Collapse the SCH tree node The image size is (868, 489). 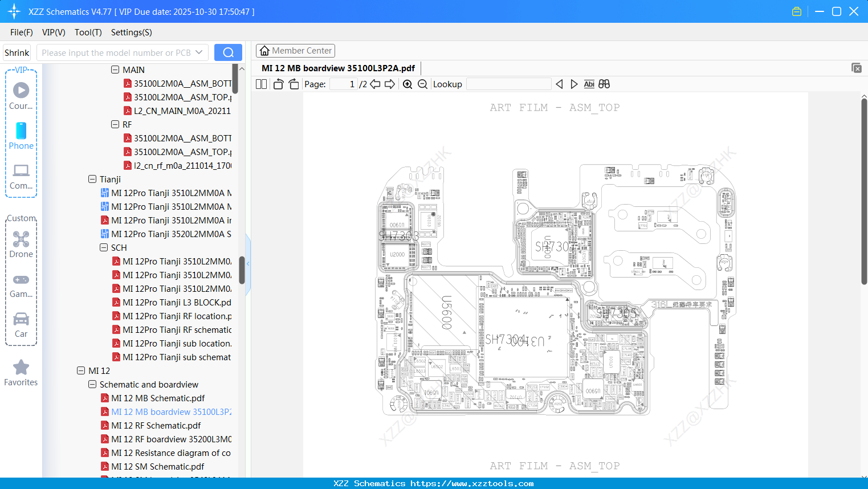(104, 247)
